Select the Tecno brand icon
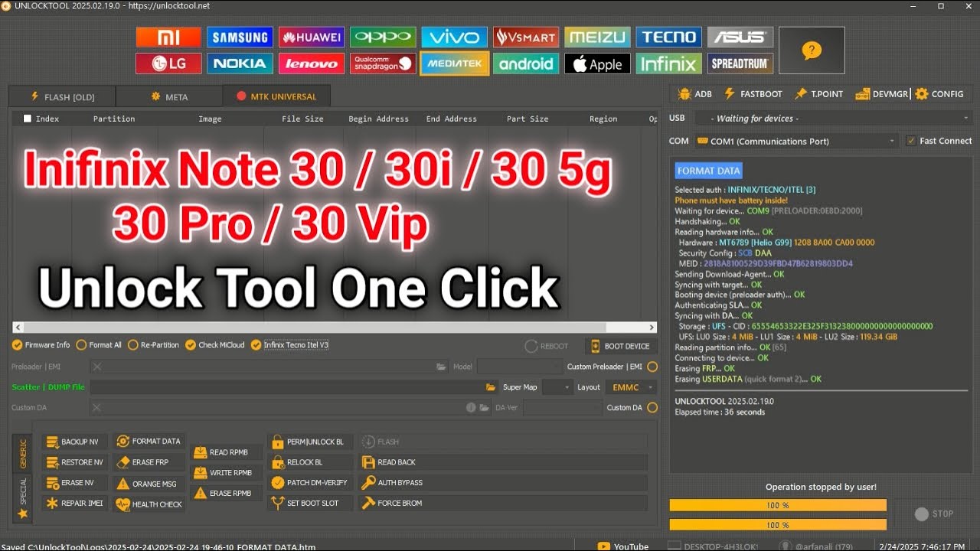Image resolution: width=980 pixels, height=551 pixels. click(668, 37)
